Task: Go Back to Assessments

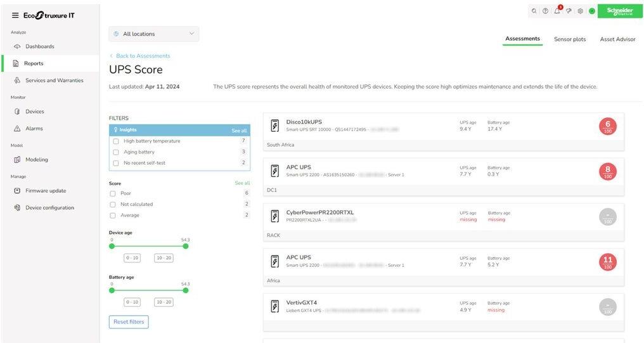Action: coord(143,56)
